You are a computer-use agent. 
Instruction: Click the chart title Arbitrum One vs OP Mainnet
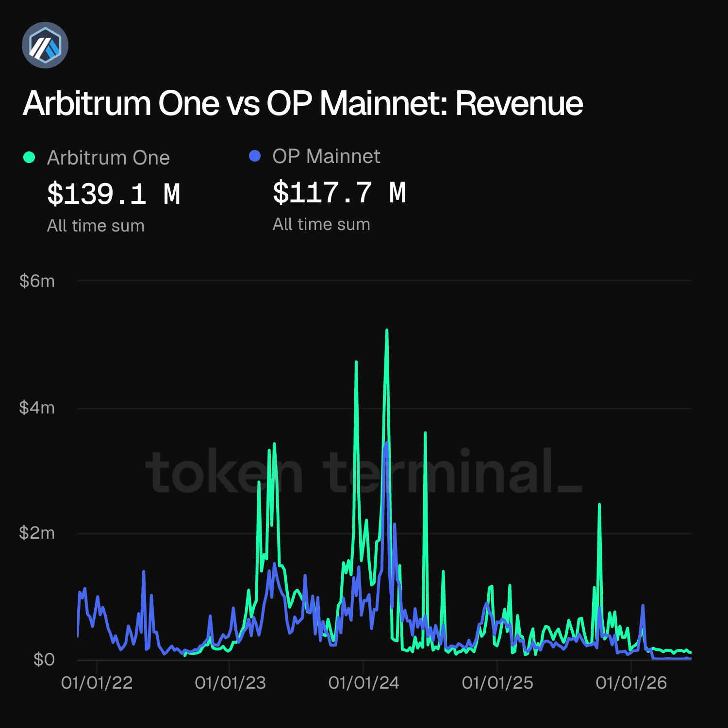(303, 103)
